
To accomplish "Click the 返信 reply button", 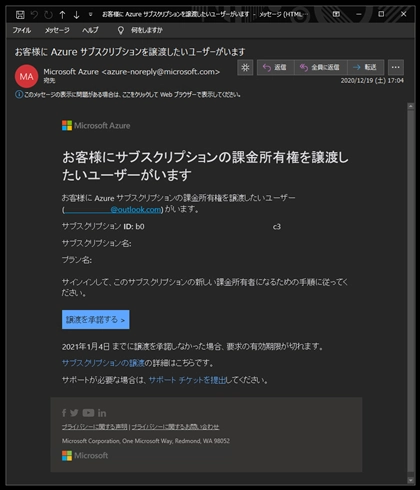I will 275,67.
